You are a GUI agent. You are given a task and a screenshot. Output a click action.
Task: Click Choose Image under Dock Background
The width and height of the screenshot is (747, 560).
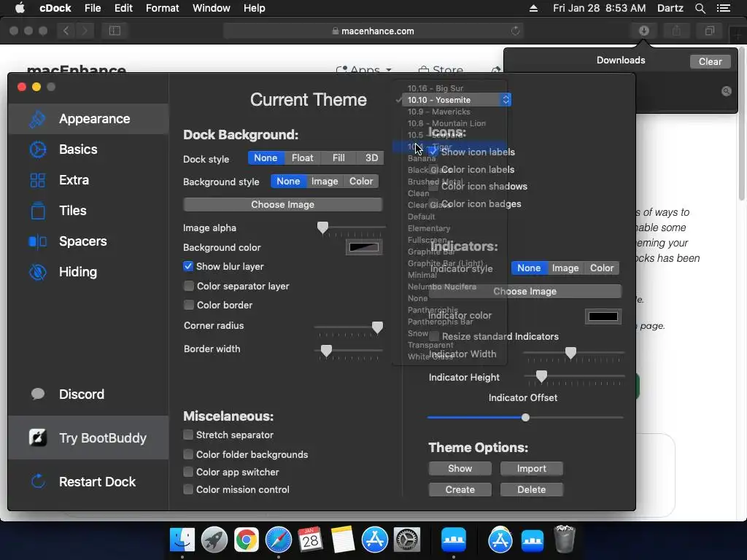pos(282,204)
